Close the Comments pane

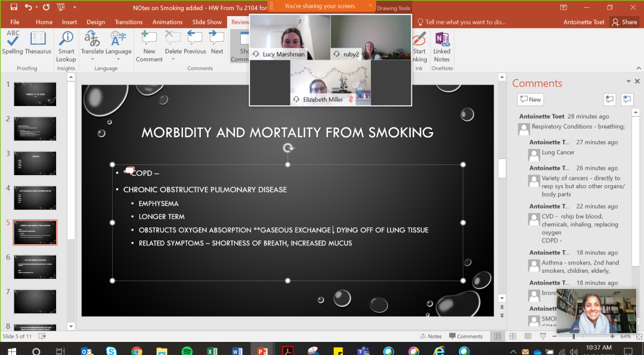(x=637, y=81)
